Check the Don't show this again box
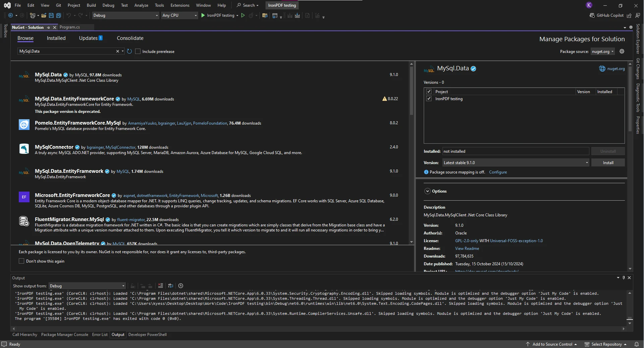Viewport: 644px width, 348px height. click(21, 261)
